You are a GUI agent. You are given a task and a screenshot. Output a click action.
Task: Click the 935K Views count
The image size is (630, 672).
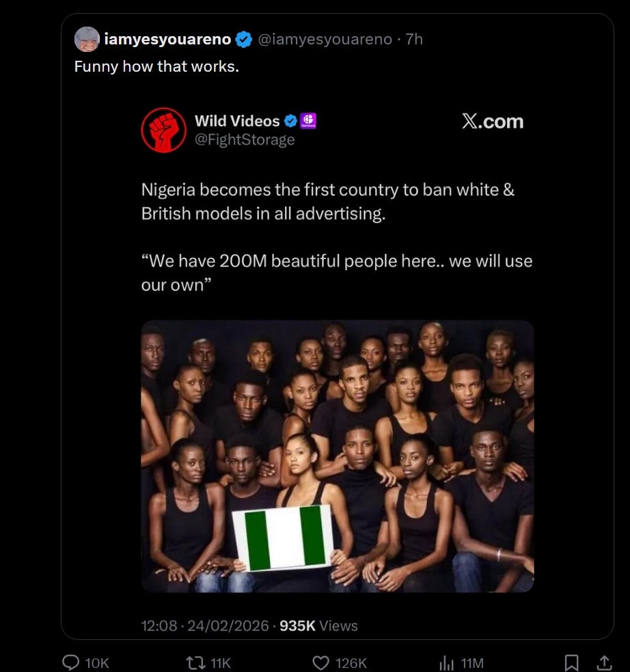[x=318, y=626]
